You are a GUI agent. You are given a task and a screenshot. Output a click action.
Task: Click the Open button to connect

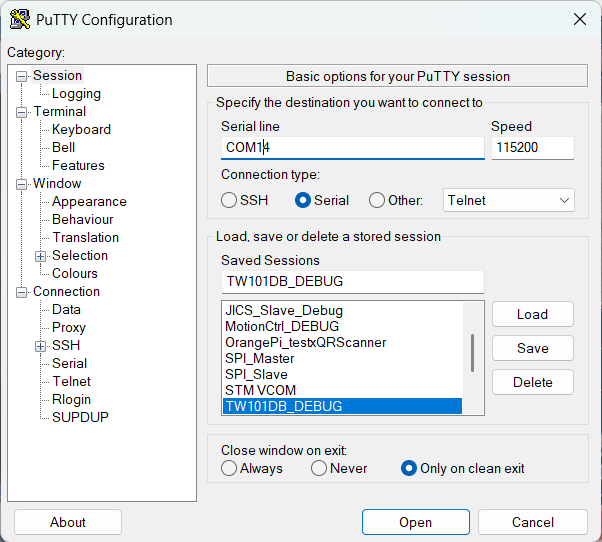(x=415, y=522)
